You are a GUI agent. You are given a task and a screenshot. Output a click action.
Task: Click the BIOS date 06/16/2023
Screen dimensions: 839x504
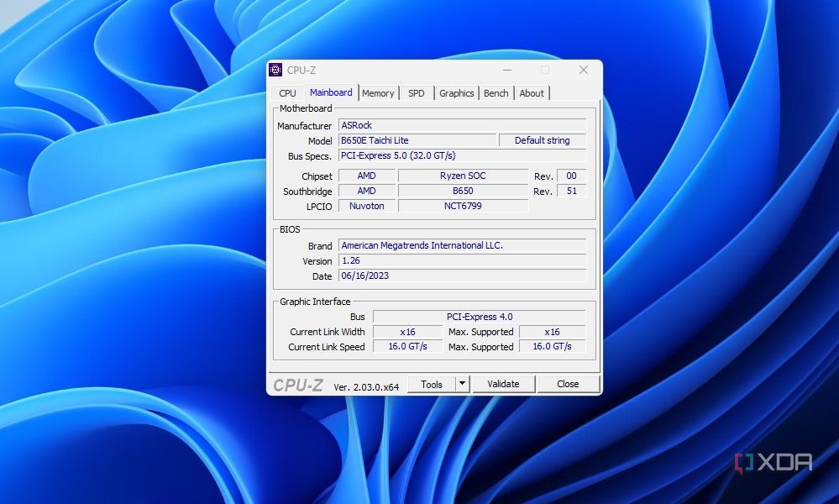pos(462,276)
